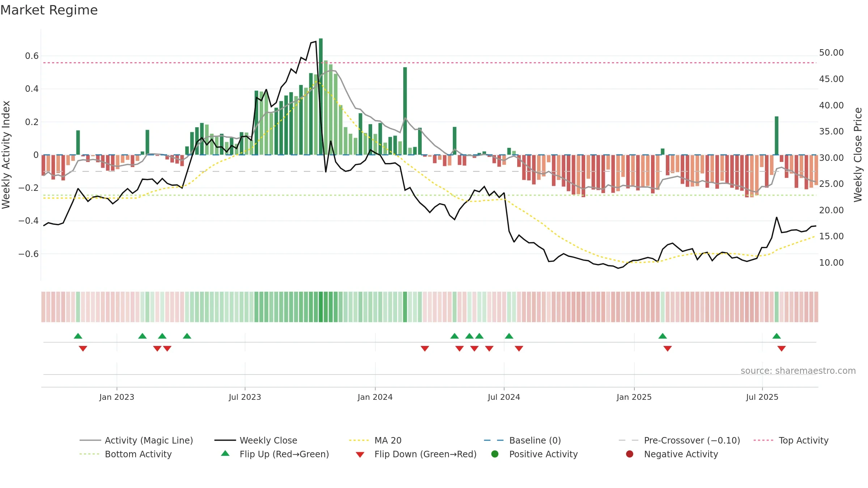Image resolution: width=868 pixels, height=488 pixels.
Task: Toggle the MA 20 legend entry
Action: 375,440
